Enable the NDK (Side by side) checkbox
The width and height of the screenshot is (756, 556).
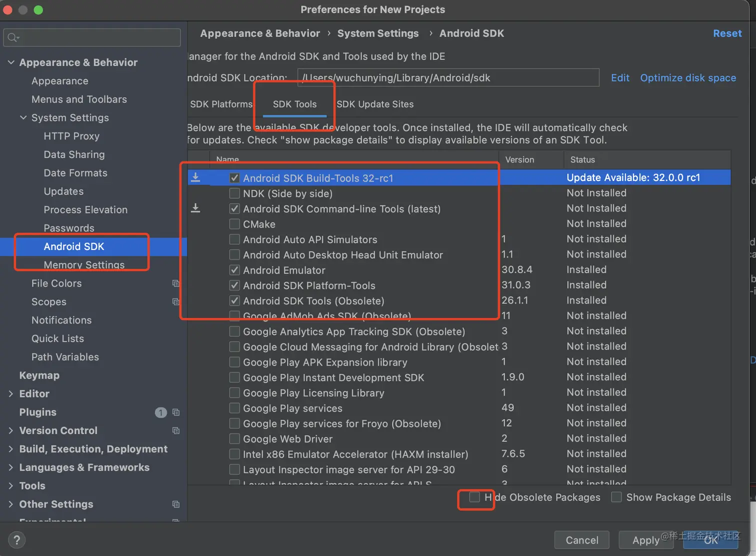click(234, 193)
